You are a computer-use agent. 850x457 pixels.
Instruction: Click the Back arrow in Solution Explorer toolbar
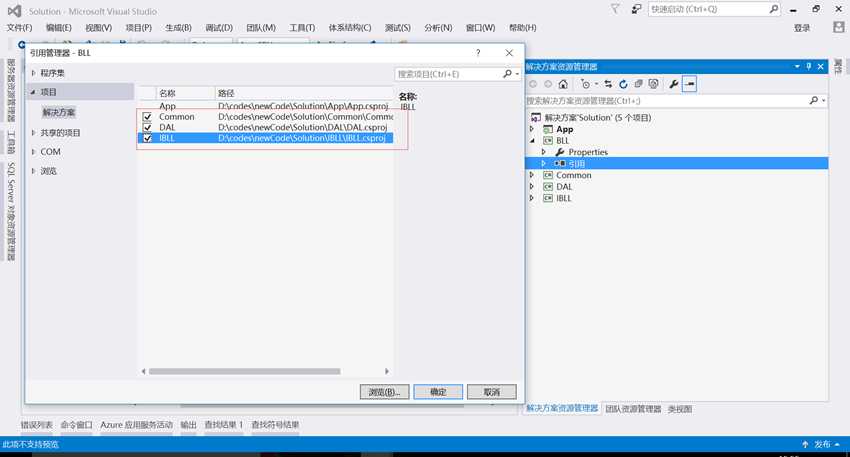(x=533, y=84)
